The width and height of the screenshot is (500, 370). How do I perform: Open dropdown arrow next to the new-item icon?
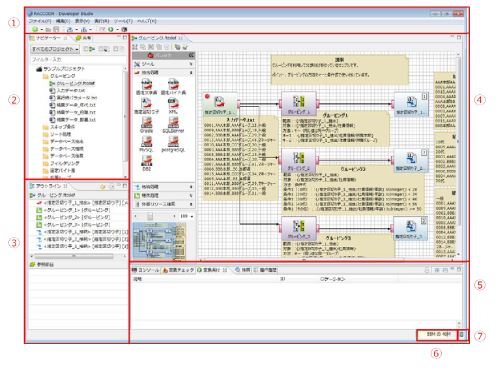[x=41, y=30]
